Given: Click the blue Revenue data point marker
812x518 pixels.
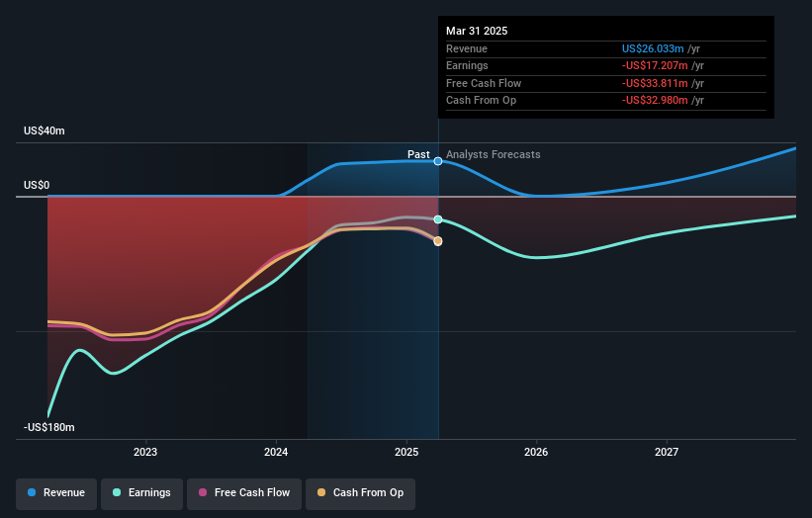Looking at the screenshot, I should tap(438, 161).
